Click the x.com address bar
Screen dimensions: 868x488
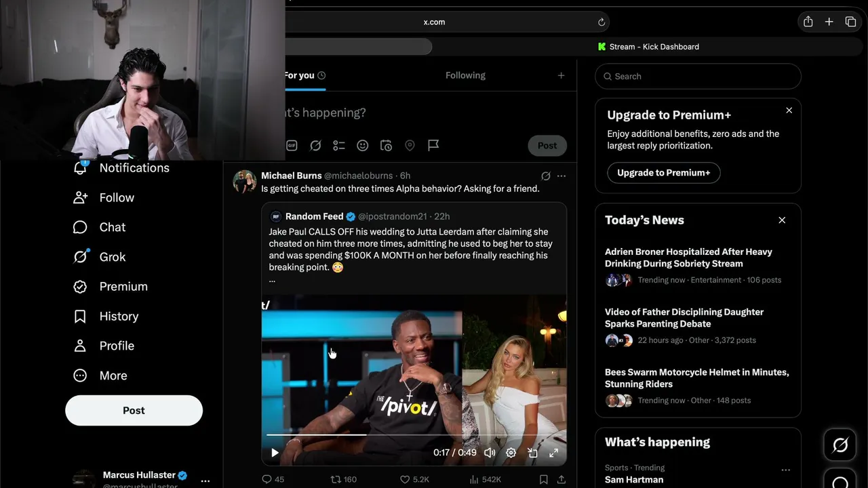coord(435,22)
